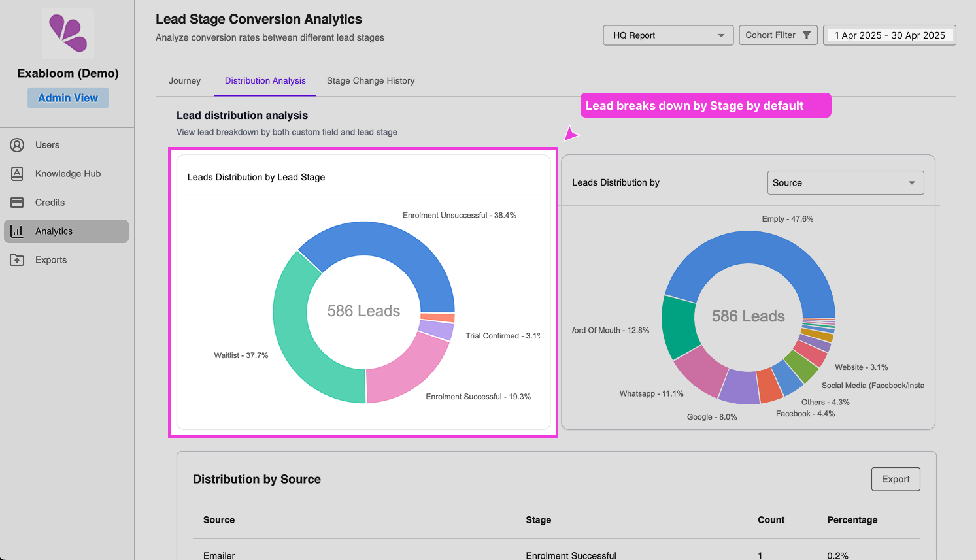The width and height of the screenshot is (976, 560).
Task: Switch to the Journey tab
Action: point(184,80)
